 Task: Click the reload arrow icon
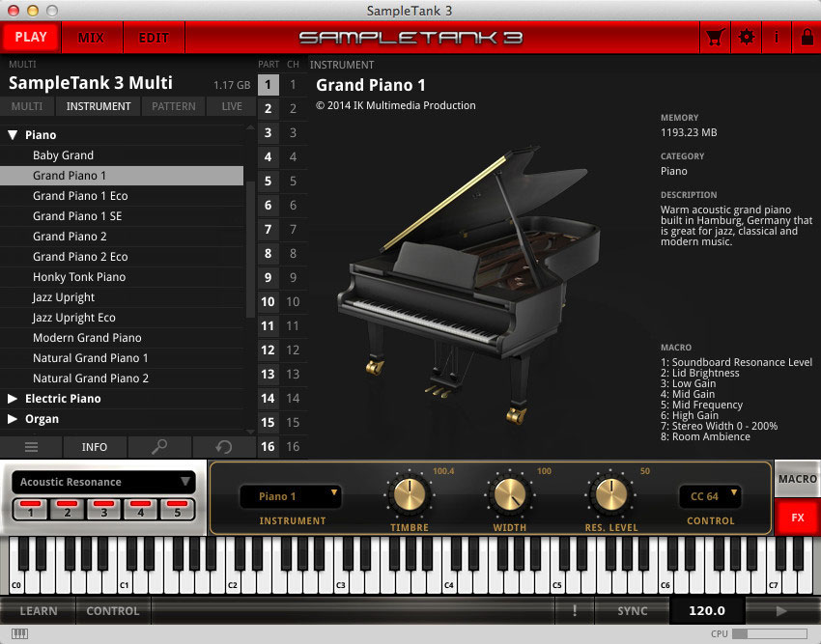coord(224,447)
